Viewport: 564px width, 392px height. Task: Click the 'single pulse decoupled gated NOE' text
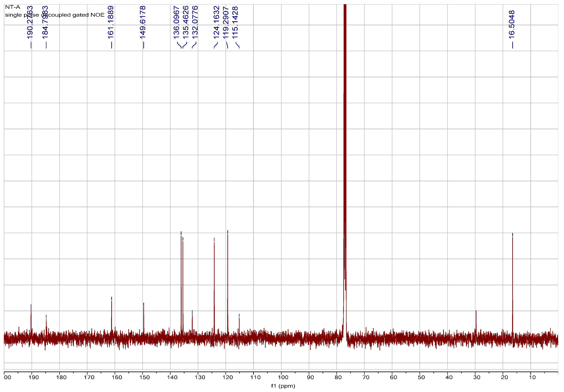click(x=55, y=15)
